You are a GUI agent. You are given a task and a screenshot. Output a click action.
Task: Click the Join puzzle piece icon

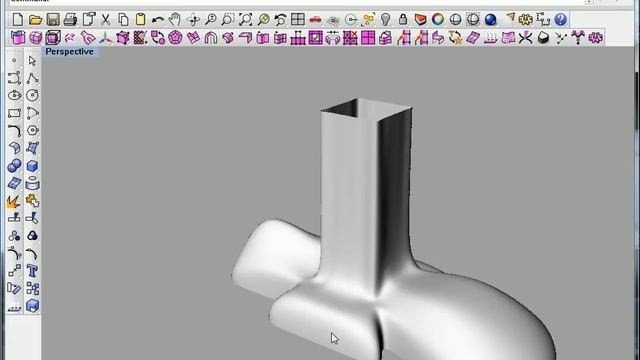point(32,201)
